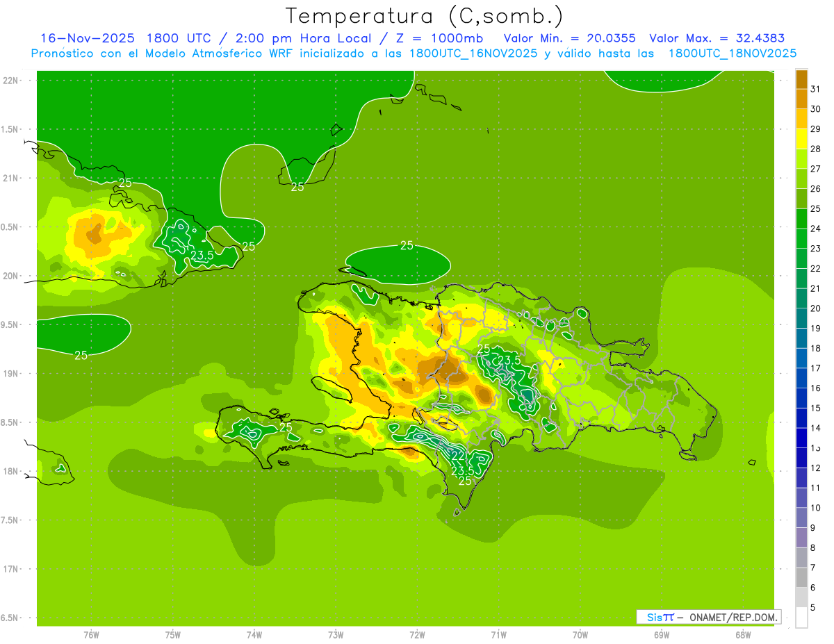Click the '5' color scale label
834x644 pixels.
pyautogui.click(x=813, y=608)
